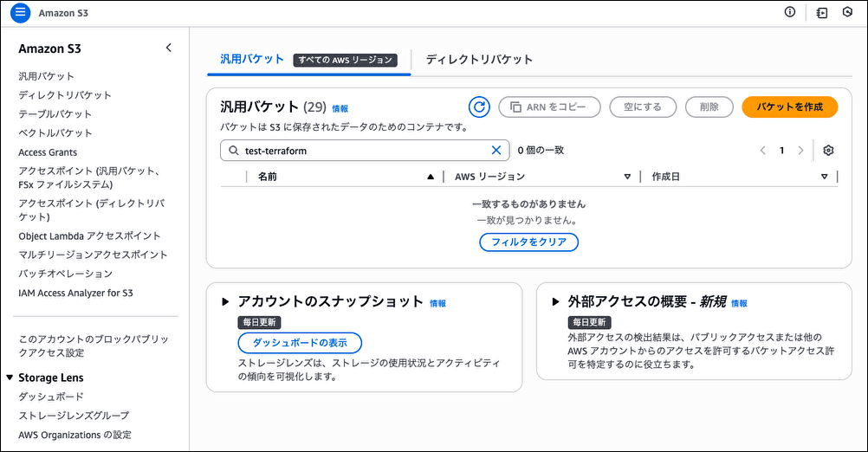Expand アカウントのスナップショット section
Image resolution: width=868 pixels, height=452 pixels.
click(x=225, y=301)
